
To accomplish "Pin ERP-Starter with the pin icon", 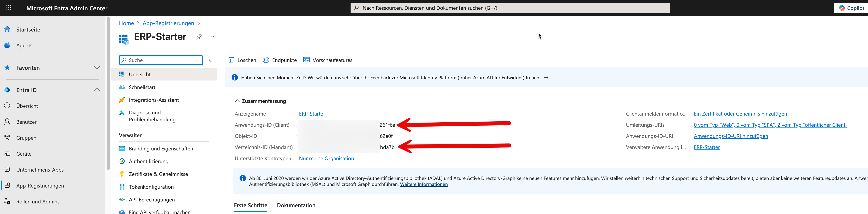I will (x=199, y=37).
